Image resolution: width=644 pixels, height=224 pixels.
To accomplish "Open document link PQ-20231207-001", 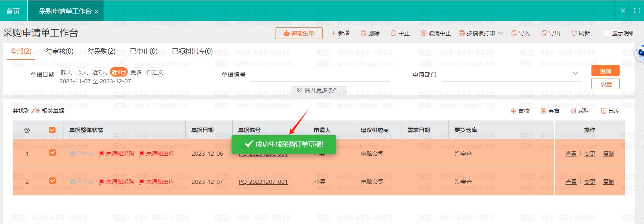I will (x=263, y=182).
